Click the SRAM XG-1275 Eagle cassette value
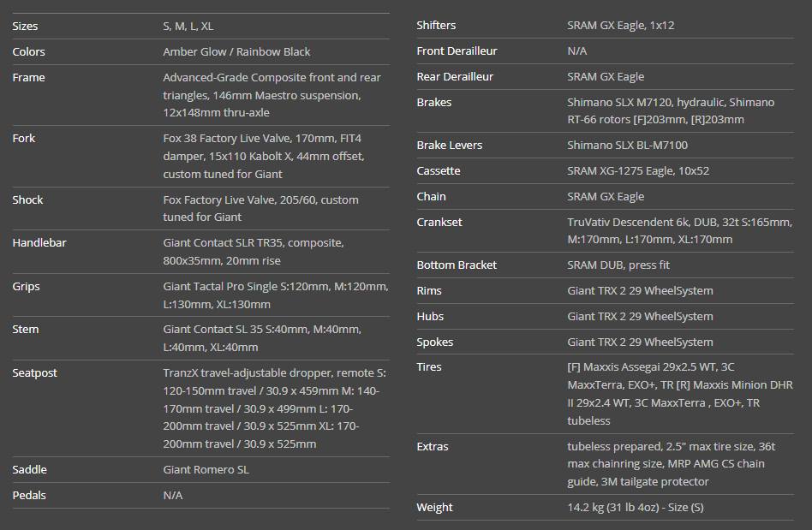 (638, 171)
